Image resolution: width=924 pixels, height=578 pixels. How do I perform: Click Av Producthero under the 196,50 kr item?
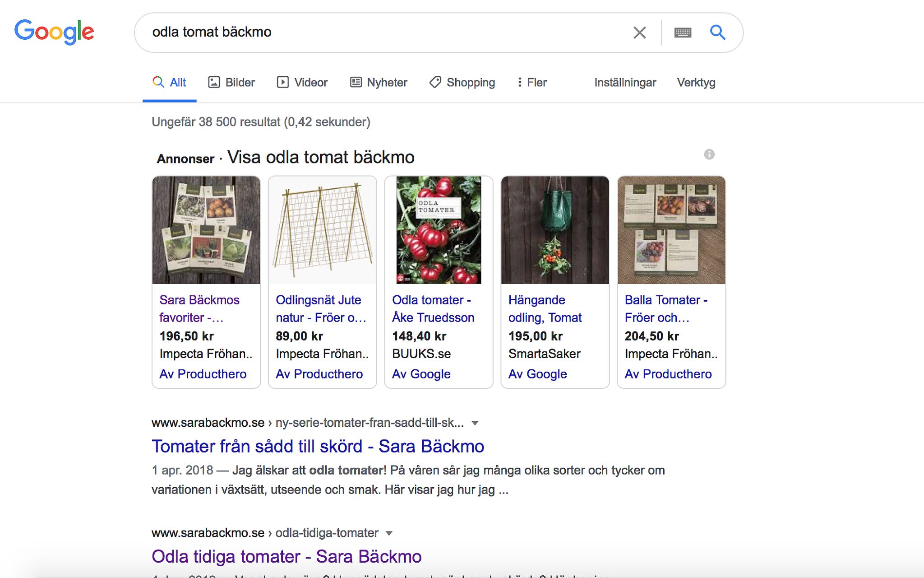[203, 374]
